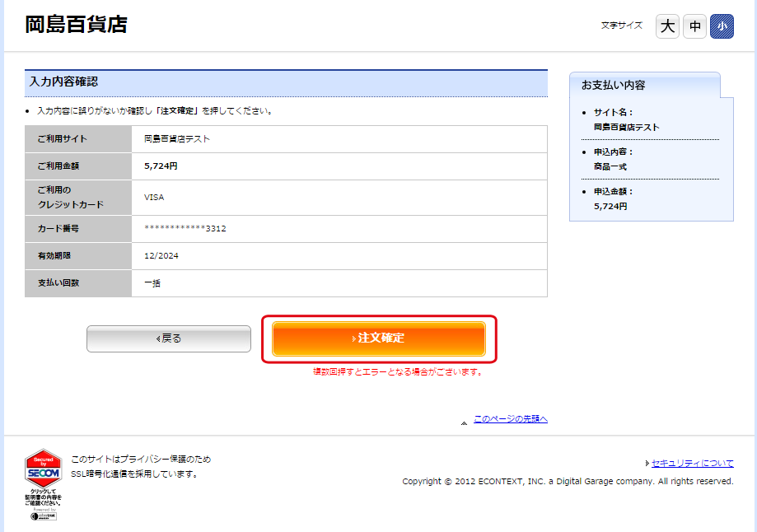Select 岡島百貨店テスト in the ご利用サイト row
The image size is (757, 532).
[177, 139]
